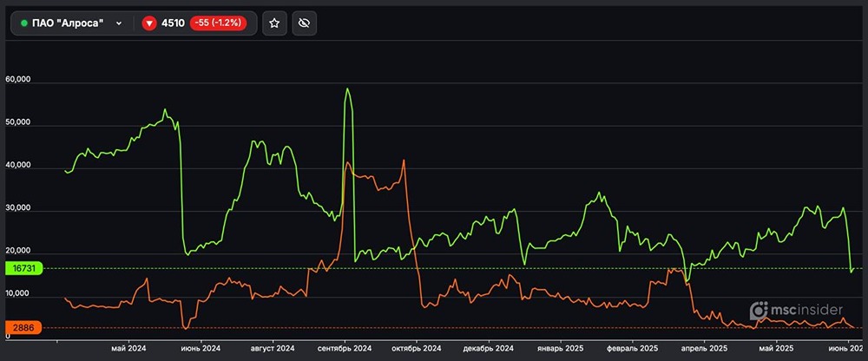
Task: Click the апрель 2025 axis label
Action: pyautogui.click(x=704, y=348)
